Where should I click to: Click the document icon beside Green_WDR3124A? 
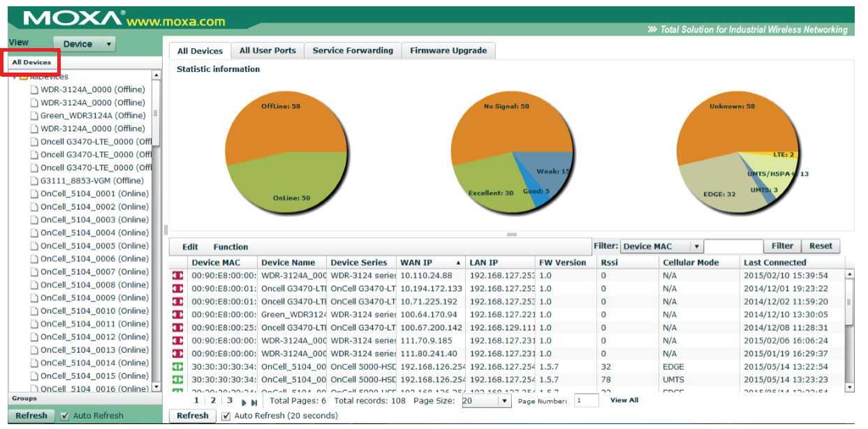point(34,116)
